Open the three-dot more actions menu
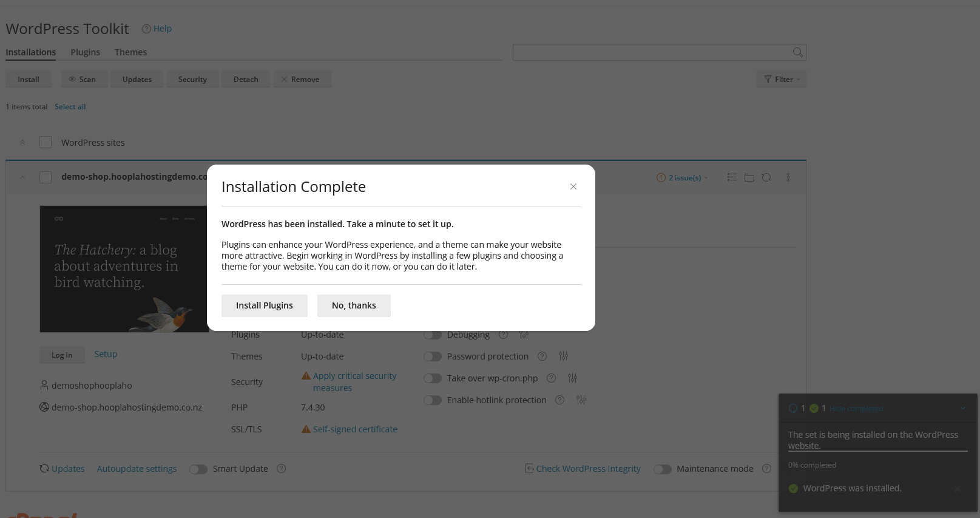The height and width of the screenshot is (518, 980). [x=788, y=177]
